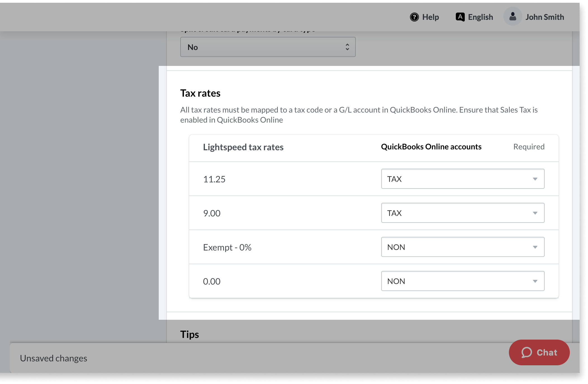Open the 9.00 tax rate account dropdown
The image size is (588, 384).
tap(463, 213)
